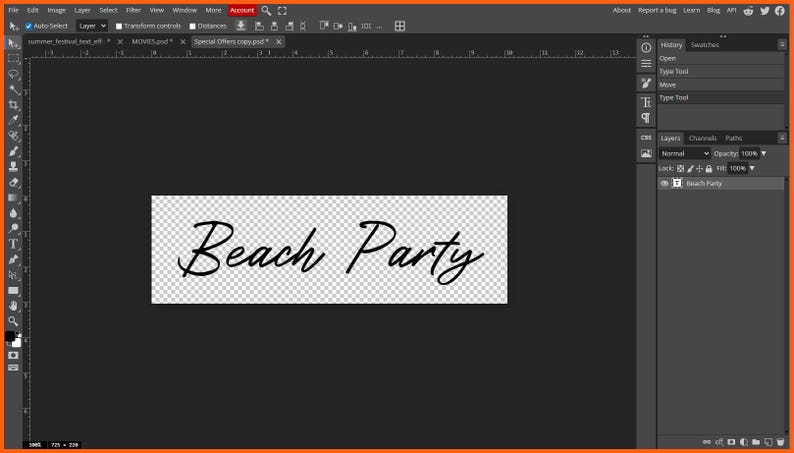Open the Fill slider arrow
This screenshot has height=453, width=794.
point(752,168)
